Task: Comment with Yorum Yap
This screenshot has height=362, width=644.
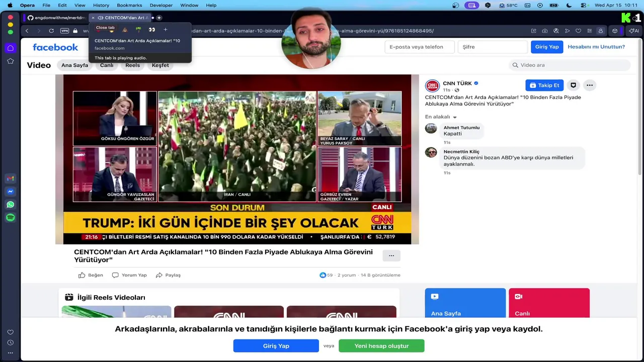Action: point(129,275)
